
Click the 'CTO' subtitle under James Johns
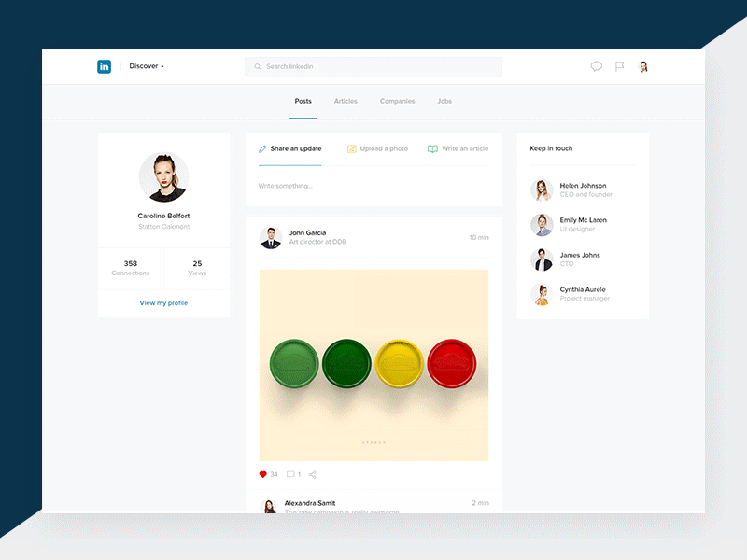[x=567, y=264]
